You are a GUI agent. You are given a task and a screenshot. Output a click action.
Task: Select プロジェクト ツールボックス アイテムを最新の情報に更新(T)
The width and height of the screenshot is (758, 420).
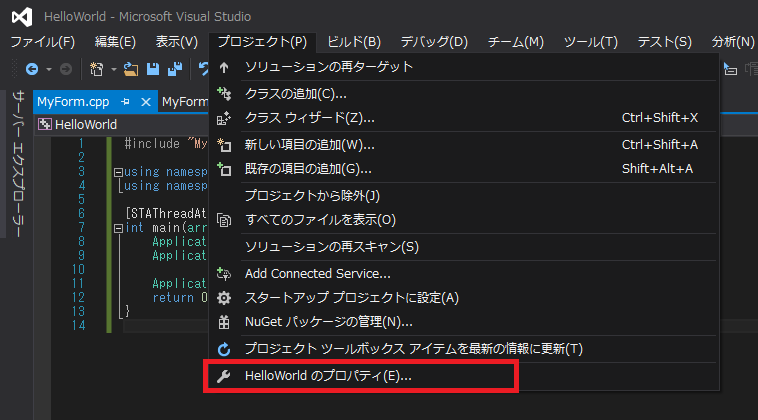(464, 349)
